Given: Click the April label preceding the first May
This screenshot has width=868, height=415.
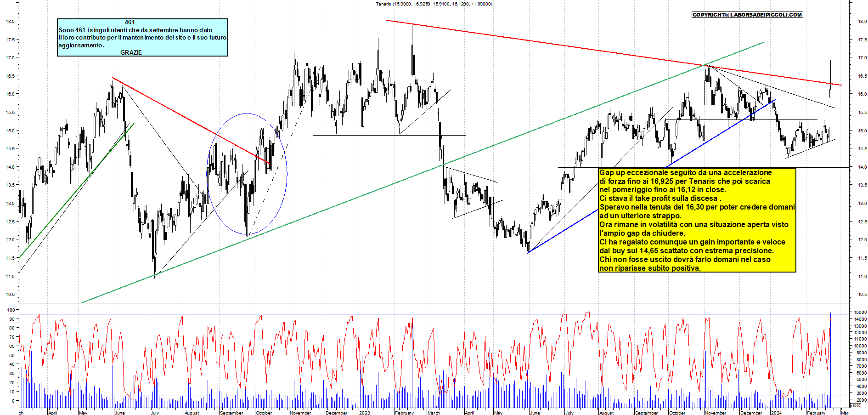Looking at the screenshot, I should 53,413.
